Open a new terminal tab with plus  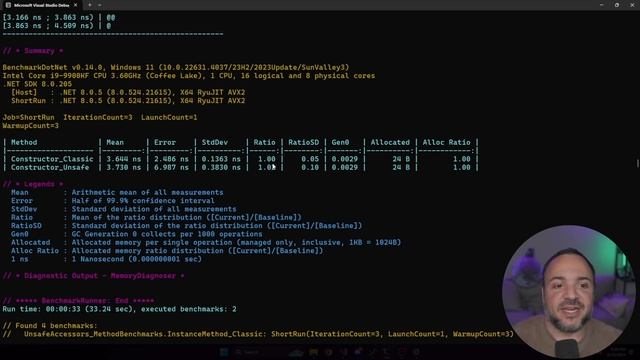click(x=90, y=5)
